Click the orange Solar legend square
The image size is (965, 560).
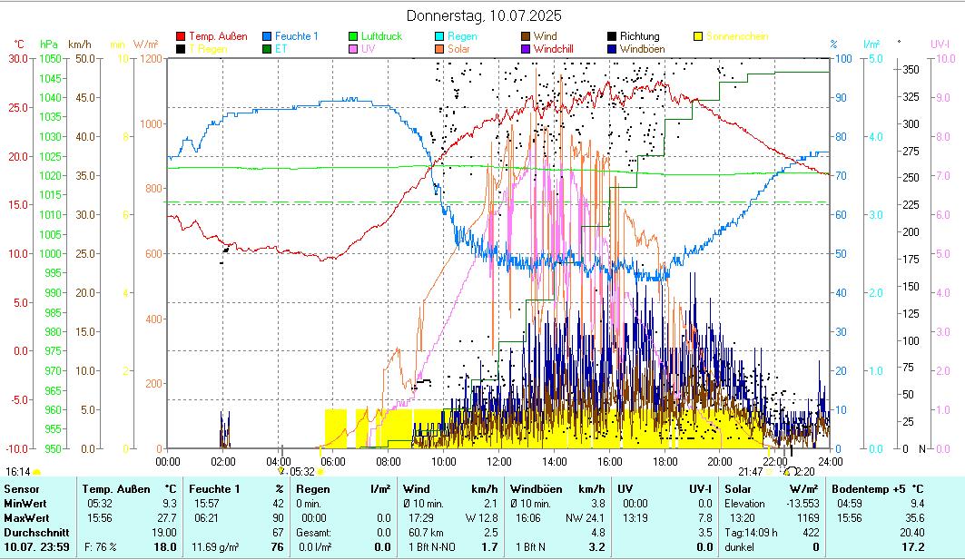point(440,49)
